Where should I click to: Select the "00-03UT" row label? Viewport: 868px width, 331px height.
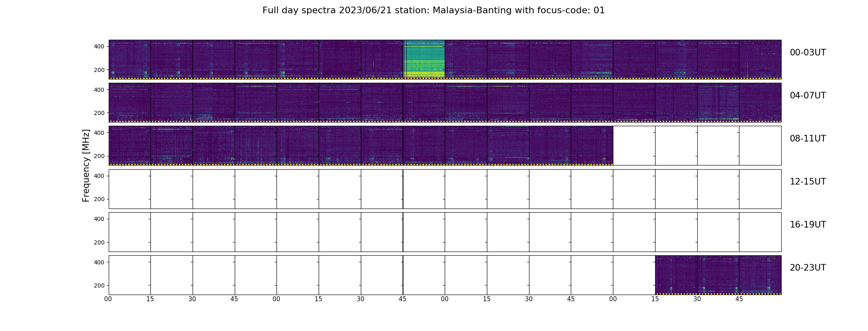click(808, 53)
